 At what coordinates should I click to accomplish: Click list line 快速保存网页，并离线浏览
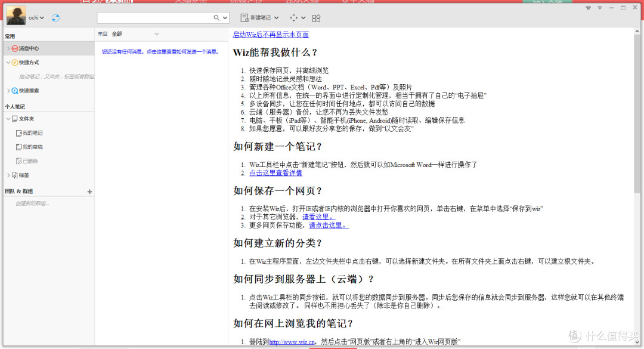click(x=289, y=71)
